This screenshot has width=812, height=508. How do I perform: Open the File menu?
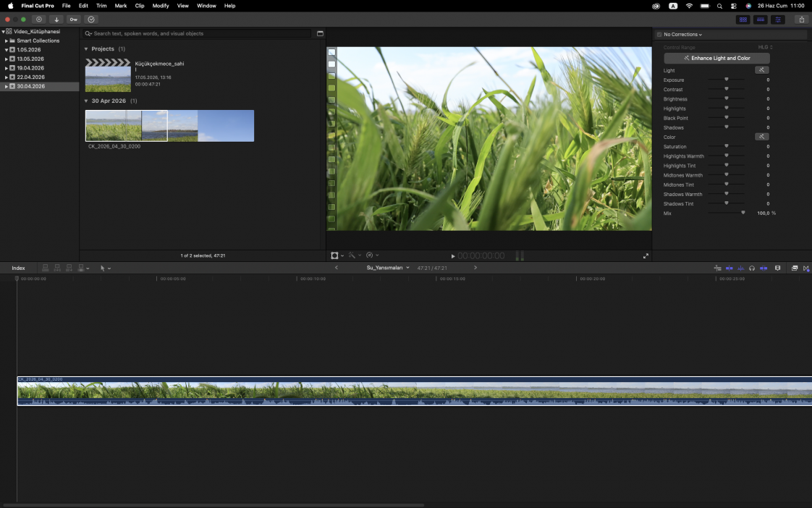coord(67,6)
